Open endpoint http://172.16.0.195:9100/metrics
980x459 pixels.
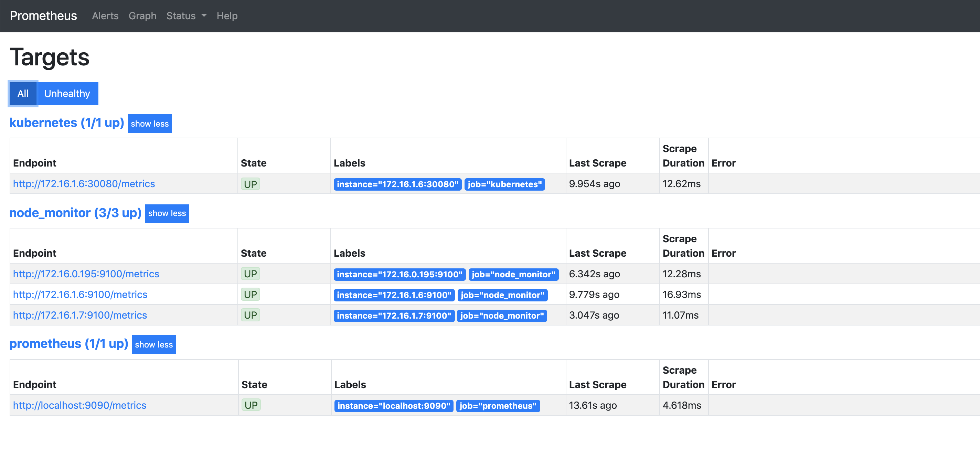tap(86, 274)
